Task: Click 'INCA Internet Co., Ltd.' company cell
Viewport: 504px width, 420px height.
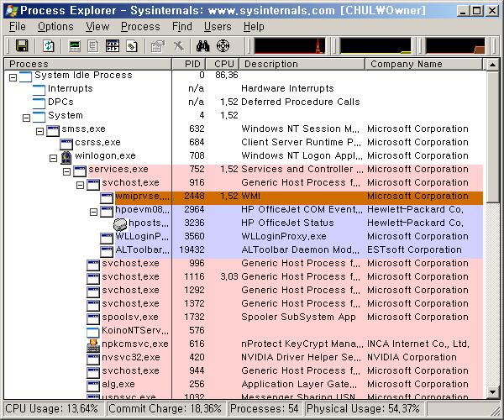Action: 418,344
